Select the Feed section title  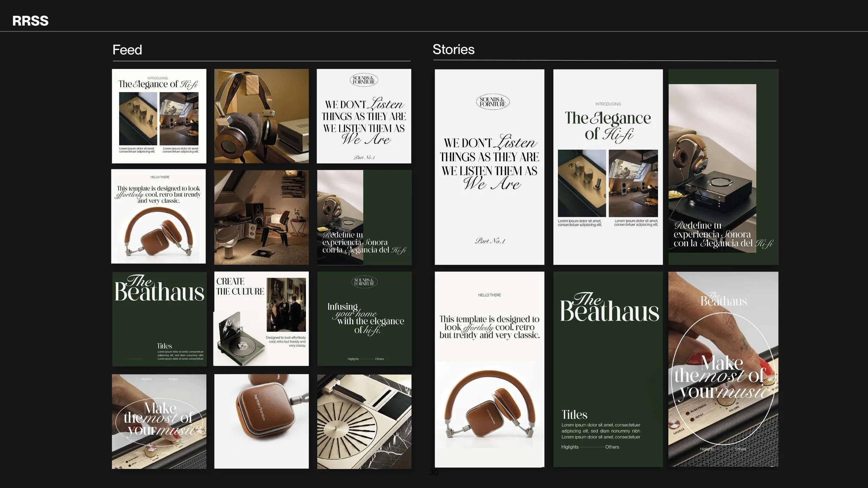pos(127,50)
